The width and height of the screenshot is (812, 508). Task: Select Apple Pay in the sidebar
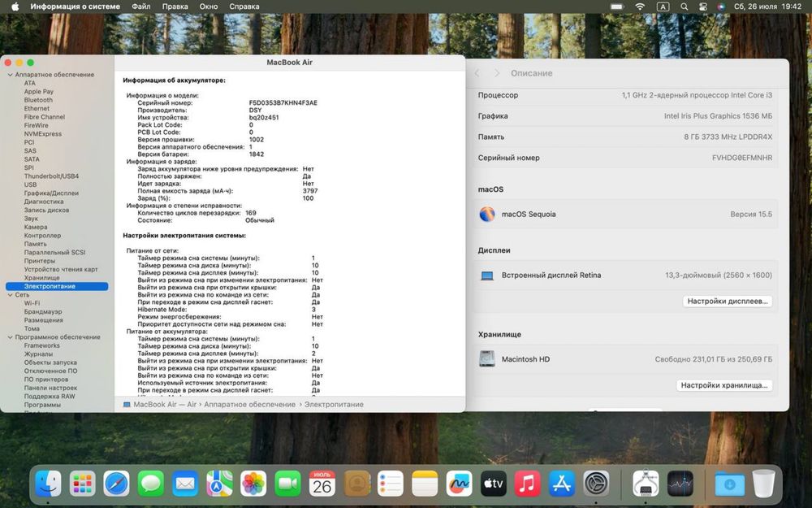(39, 92)
